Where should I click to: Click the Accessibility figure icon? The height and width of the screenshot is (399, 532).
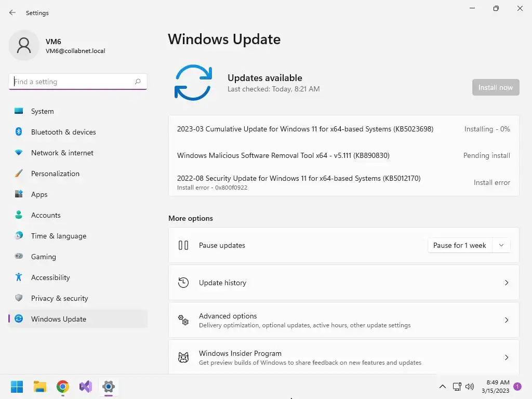(x=19, y=277)
